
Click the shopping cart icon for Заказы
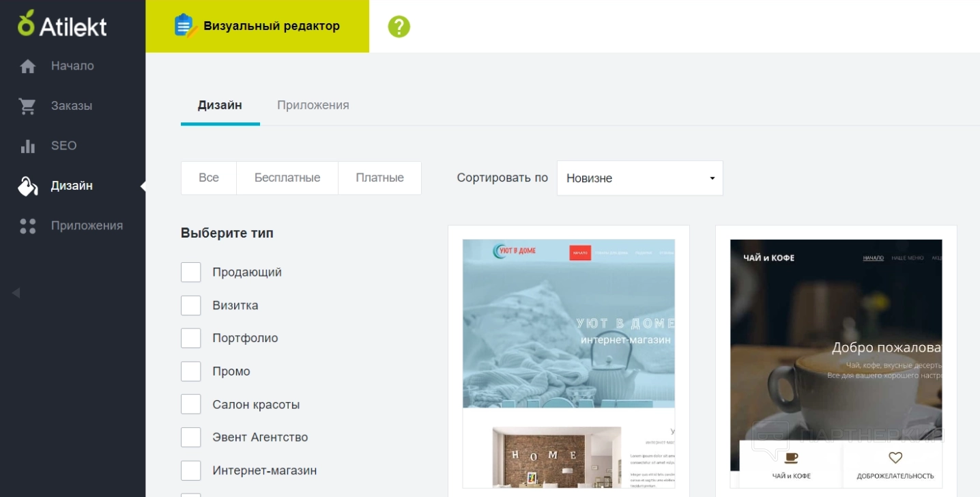pos(27,106)
